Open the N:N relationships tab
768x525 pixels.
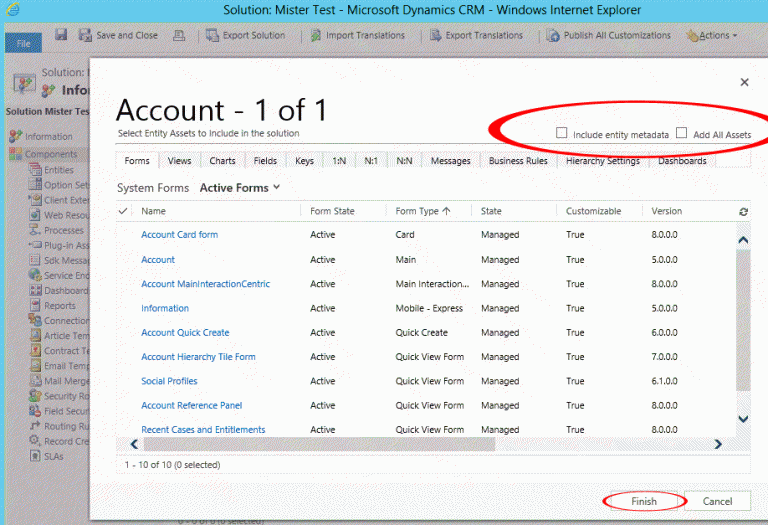pos(405,161)
